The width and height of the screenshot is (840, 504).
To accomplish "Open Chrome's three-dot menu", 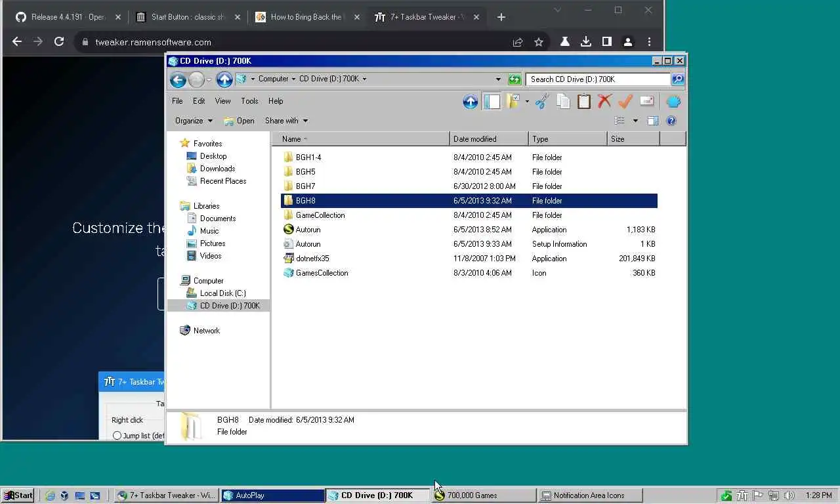I will click(649, 42).
